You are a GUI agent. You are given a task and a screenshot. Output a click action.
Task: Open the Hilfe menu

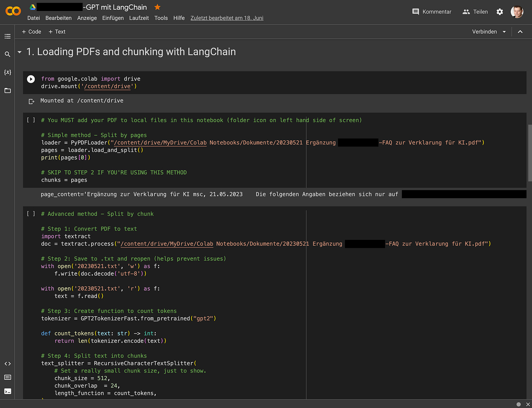179,18
